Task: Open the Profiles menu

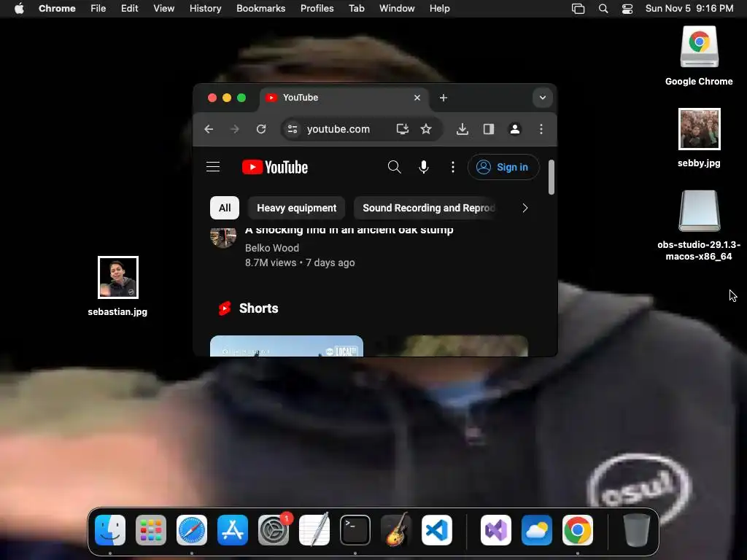Action: coord(317,9)
